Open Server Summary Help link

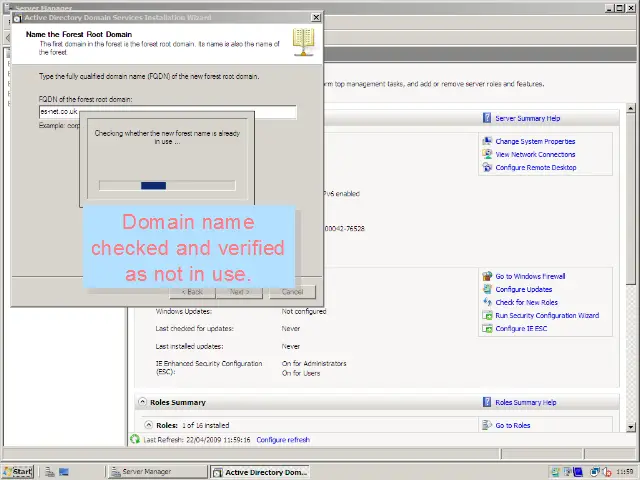pos(527,118)
